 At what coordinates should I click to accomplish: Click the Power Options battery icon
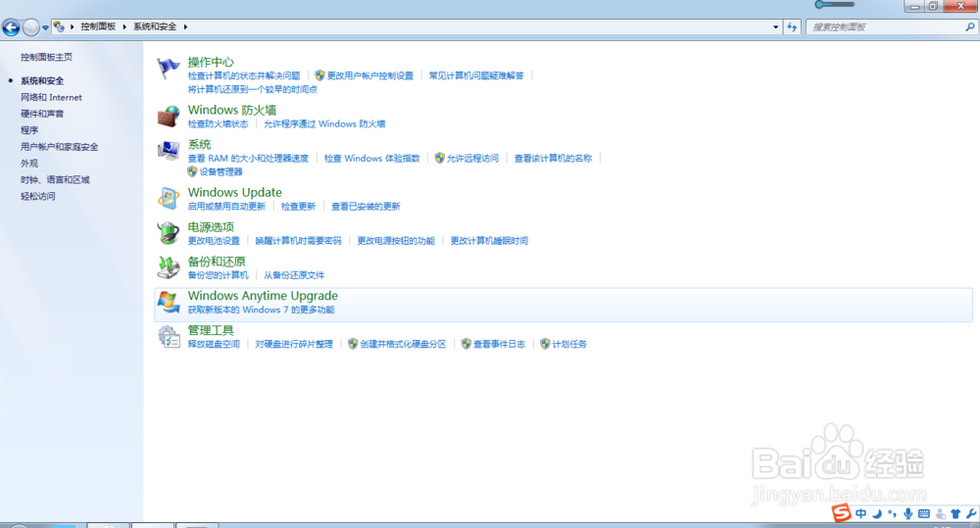point(169,232)
